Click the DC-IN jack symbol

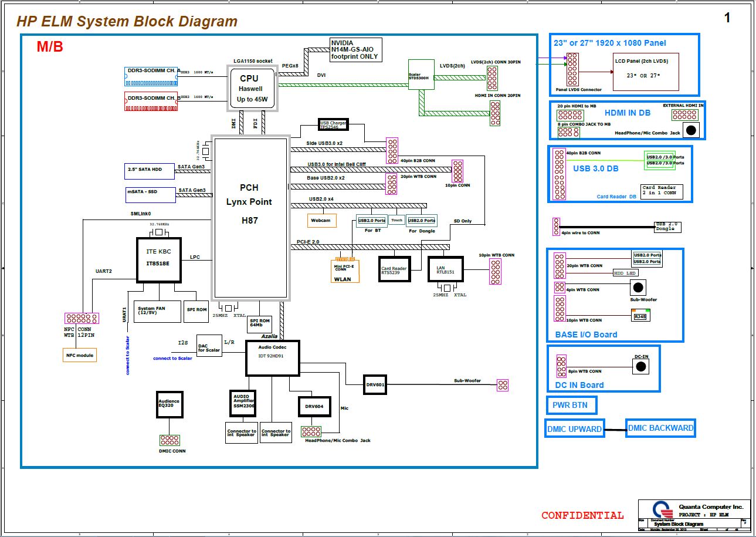click(x=641, y=367)
